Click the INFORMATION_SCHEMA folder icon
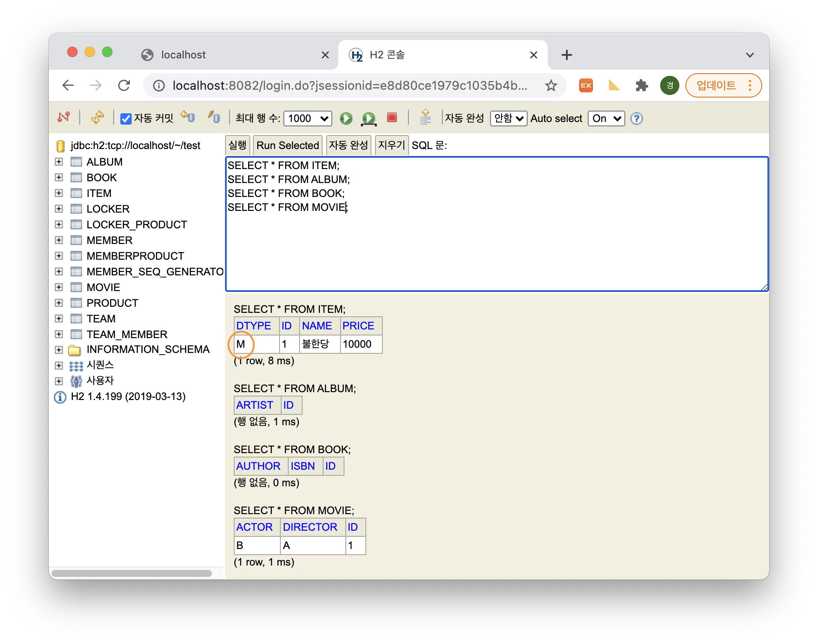Screen dimensions: 818x644 pyautogui.click(x=75, y=349)
